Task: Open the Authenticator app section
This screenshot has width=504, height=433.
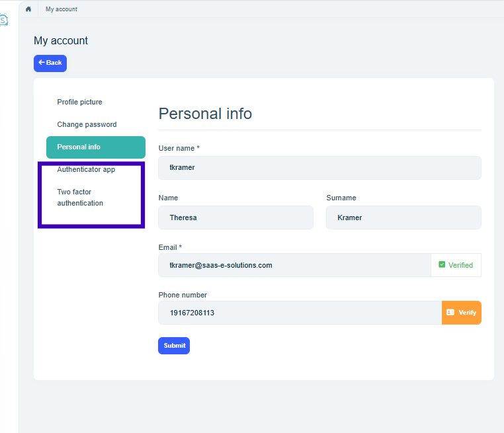Action: [x=86, y=170]
